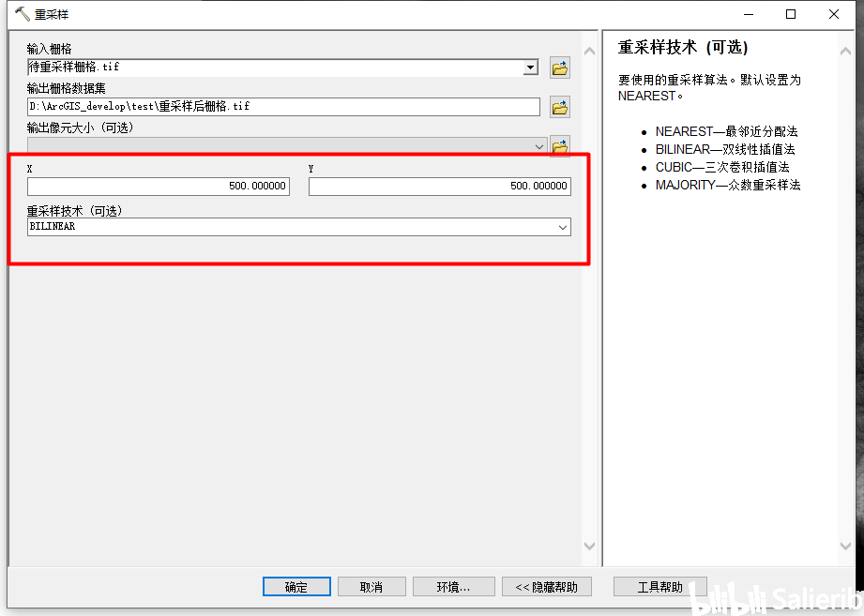
Task: Open the 输出像元大小 combo box
Action: pyautogui.click(x=286, y=146)
